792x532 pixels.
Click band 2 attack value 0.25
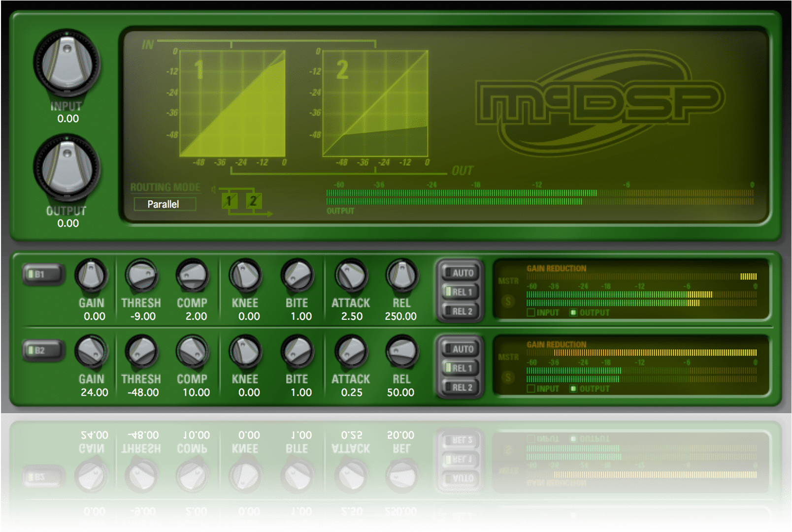point(352,393)
